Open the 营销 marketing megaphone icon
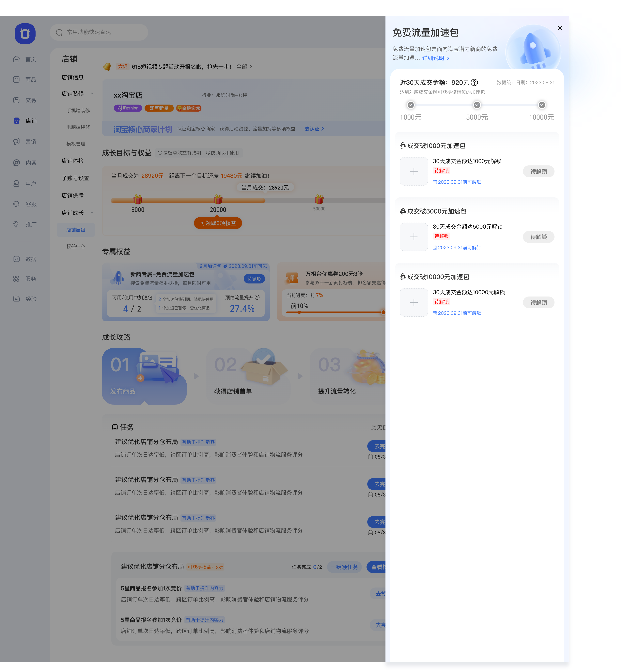This screenshot has height=672, width=639. click(x=16, y=141)
